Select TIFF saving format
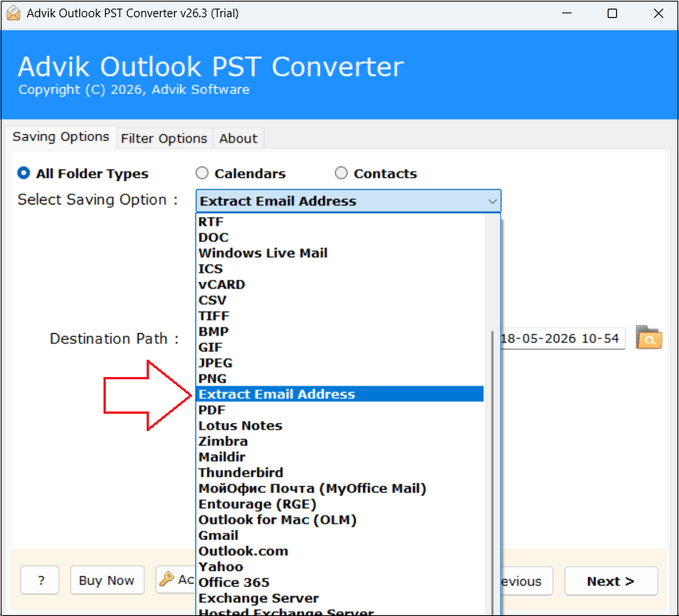This screenshot has height=616, width=679. (340, 316)
